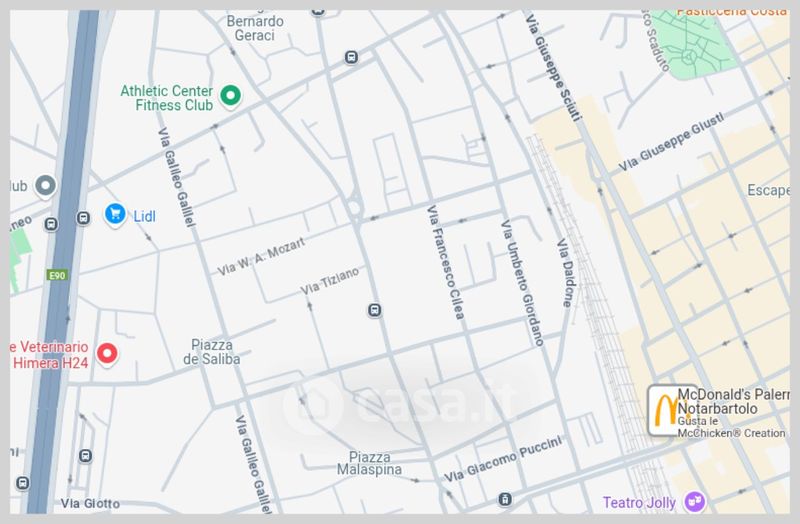Click the E90 highway shield
The width and height of the screenshot is (800, 524).
tap(57, 276)
